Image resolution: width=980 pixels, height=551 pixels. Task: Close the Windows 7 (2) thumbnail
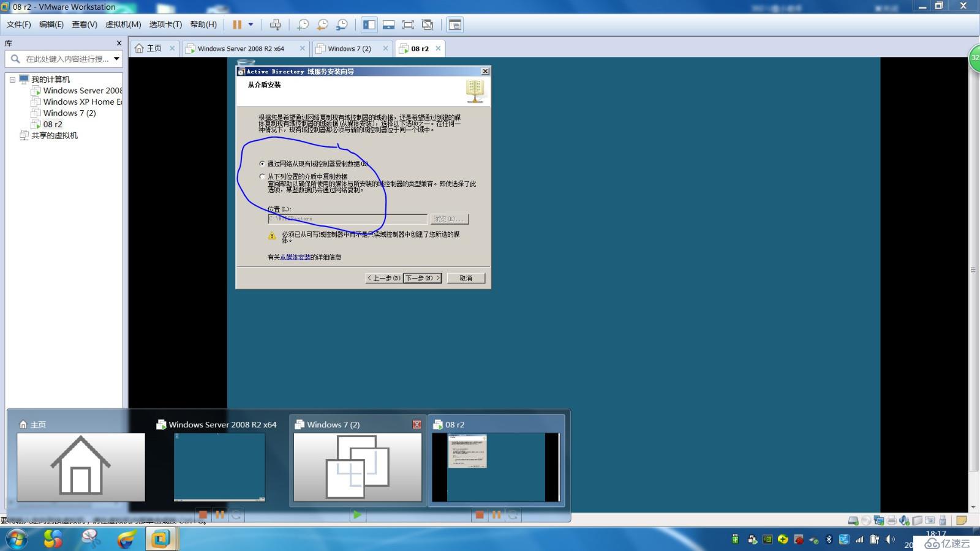pyautogui.click(x=417, y=424)
